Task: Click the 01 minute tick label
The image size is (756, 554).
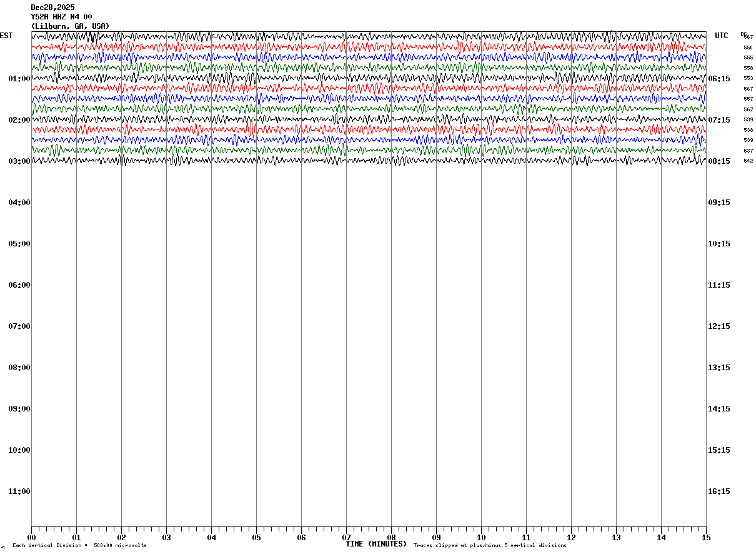Action: pyautogui.click(x=76, y=538)
